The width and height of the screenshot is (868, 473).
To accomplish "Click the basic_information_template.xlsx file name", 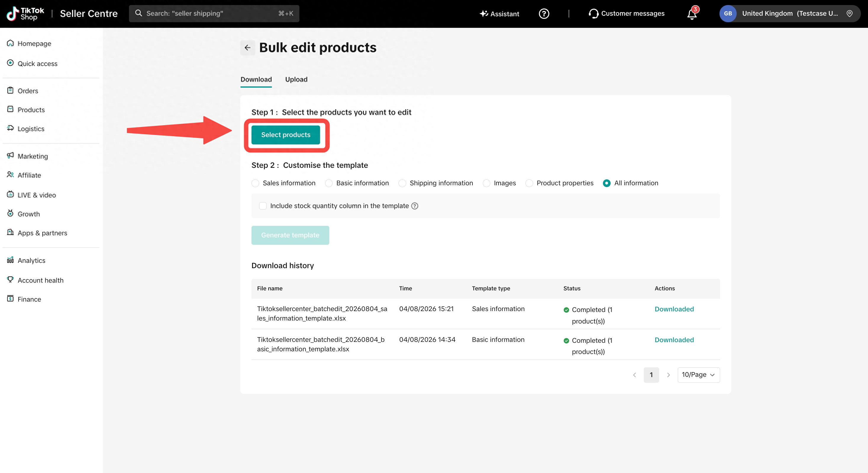I will (321, 344).
